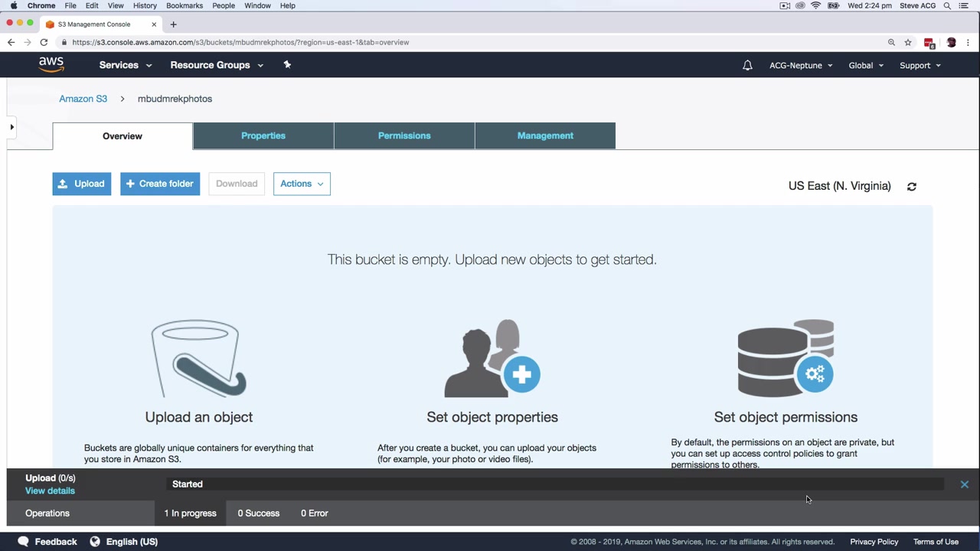Open macOS Spotlight search
980x551 pixels.
click(x=947, y=5)
